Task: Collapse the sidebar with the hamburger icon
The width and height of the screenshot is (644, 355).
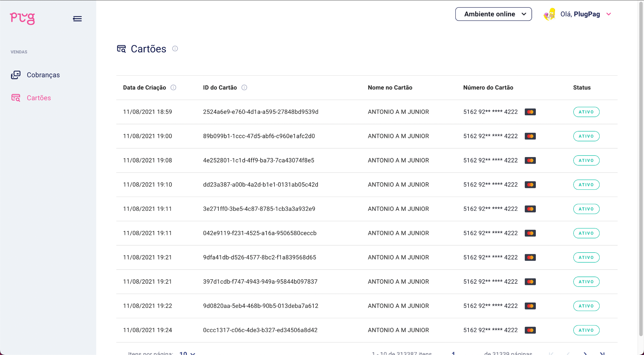Action: pos(77,19)
